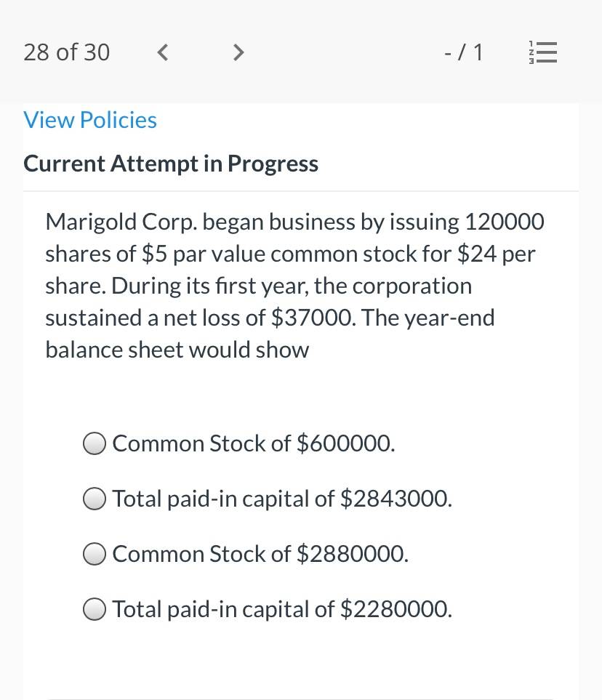Open the View Policies link
602x700 pixels.
click(90, 120)
